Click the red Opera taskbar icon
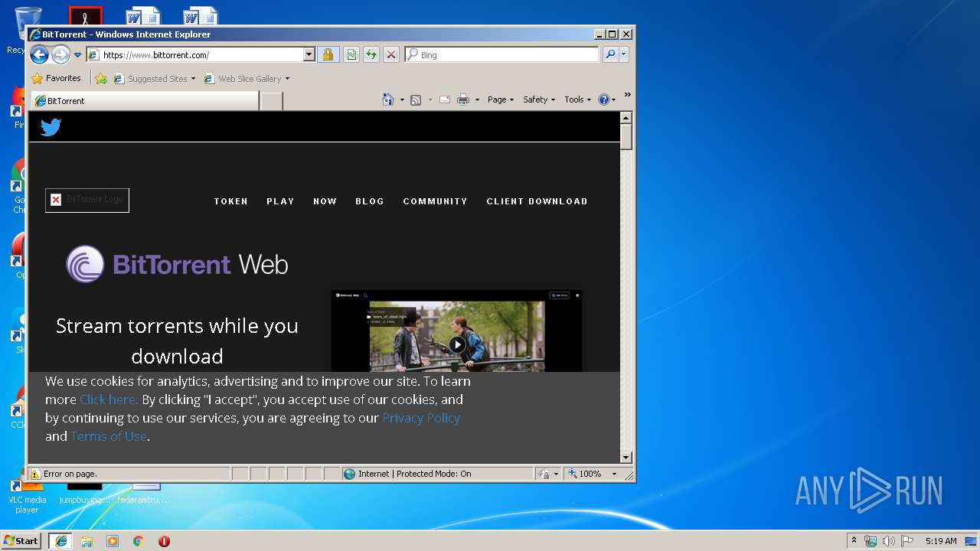 coord(164,541)
